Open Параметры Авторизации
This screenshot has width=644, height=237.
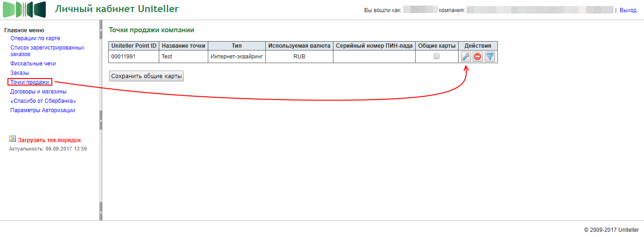(x=42, y=110)
